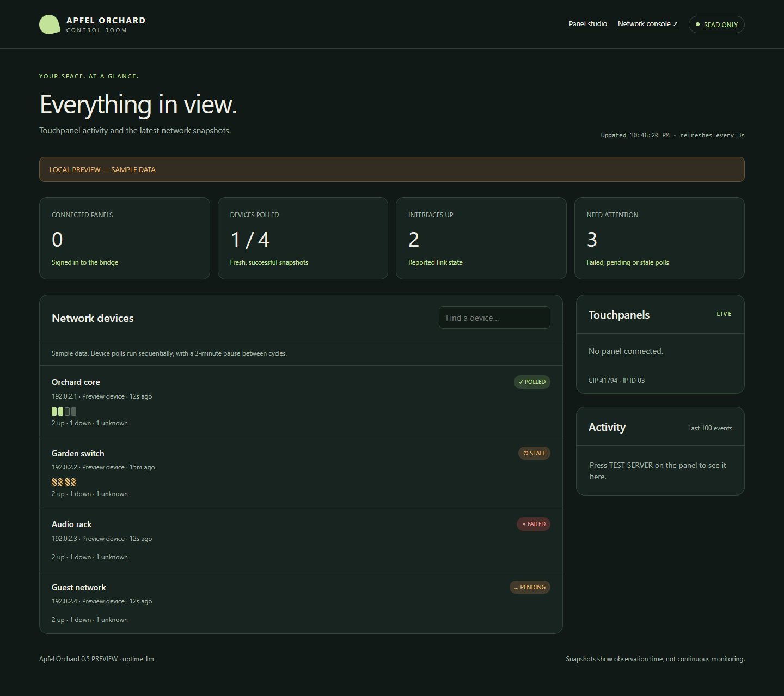Viewport: 784px width, 696px height.
Task: Click the Apfel Orchard leaf logo
Action: [x=50, y=25]
